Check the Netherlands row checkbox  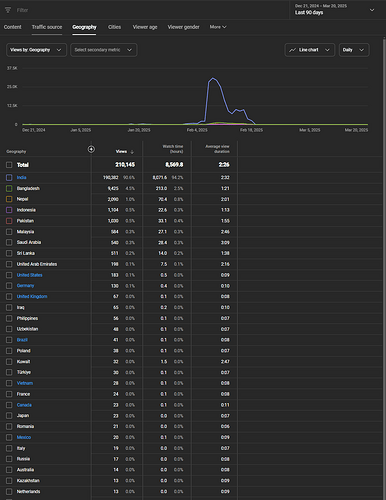9,491
